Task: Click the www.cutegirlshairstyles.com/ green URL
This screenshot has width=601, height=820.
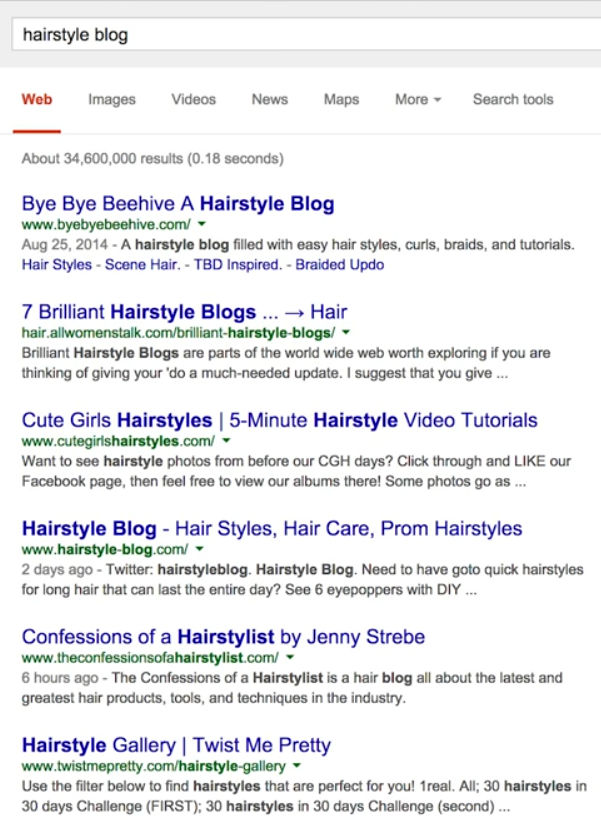Action: point(118,441)
